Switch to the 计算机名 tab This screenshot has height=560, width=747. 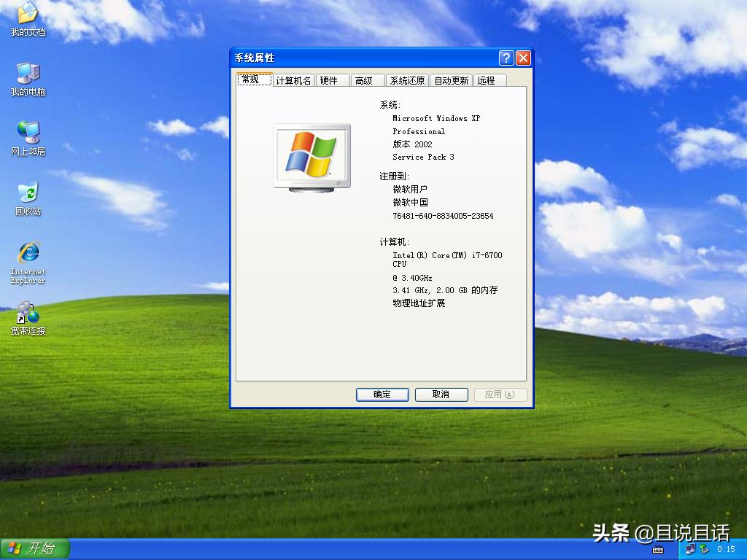[x=293, y=80]
